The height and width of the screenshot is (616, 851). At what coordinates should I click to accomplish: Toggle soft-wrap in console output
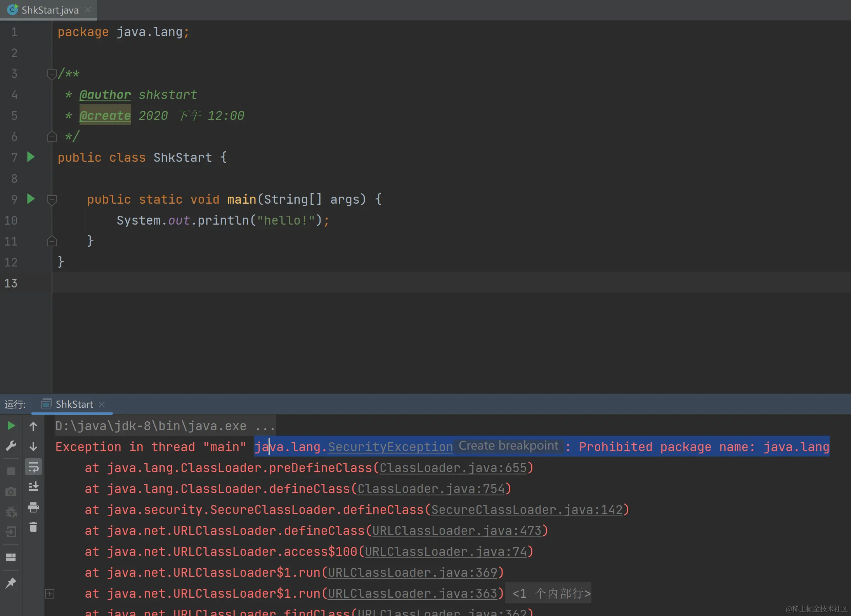33,467
